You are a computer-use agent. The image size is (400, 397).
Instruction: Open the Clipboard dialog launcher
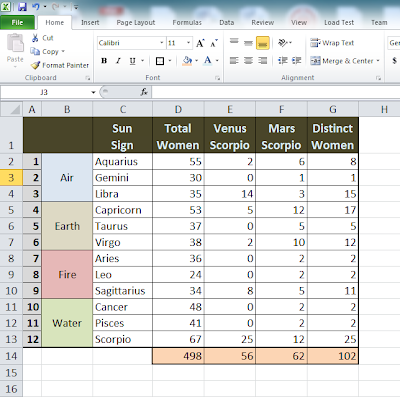[88, 78]
